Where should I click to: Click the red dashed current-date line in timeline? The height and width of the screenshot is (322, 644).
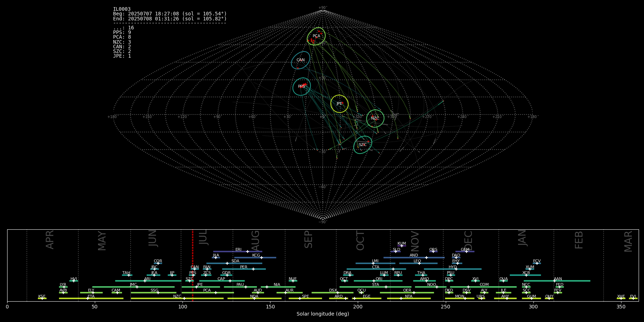[192, 265]
